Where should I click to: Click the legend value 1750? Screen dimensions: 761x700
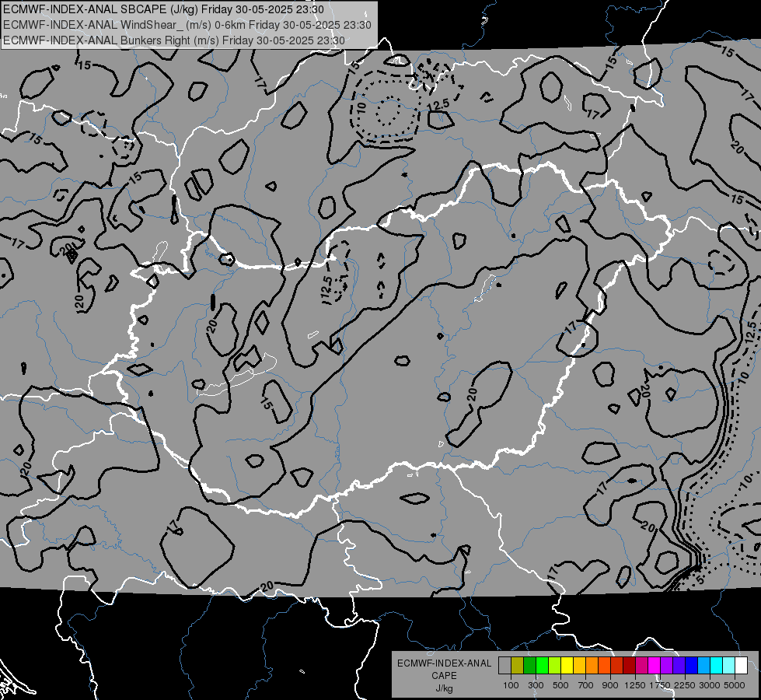(x=660, y=685)
